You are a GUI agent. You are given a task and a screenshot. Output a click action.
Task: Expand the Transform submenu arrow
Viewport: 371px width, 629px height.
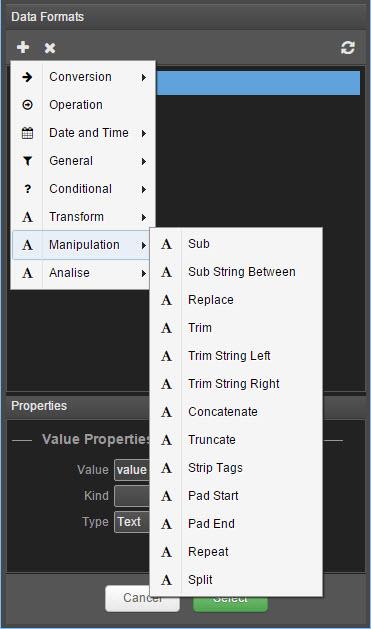(x=144, y=217)
